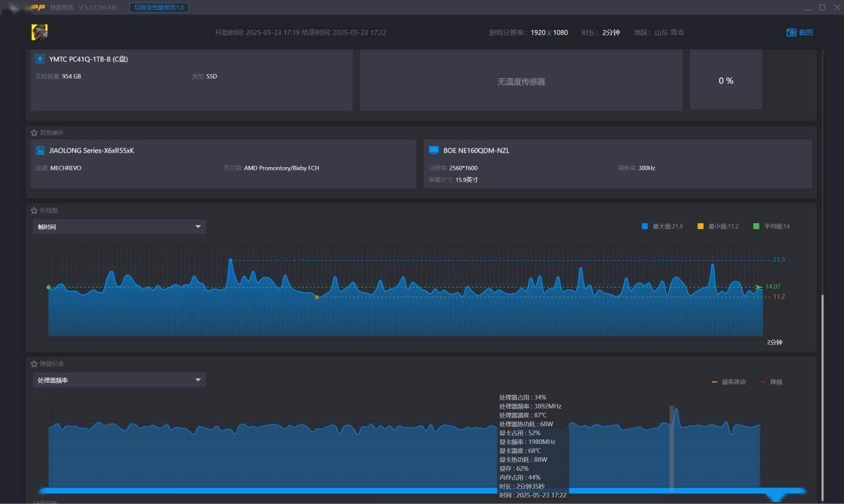Image resolution: width=844 pixels, height=504 pixels.
Task: Click the game avatar thumbnail
Action: (39, 32)
